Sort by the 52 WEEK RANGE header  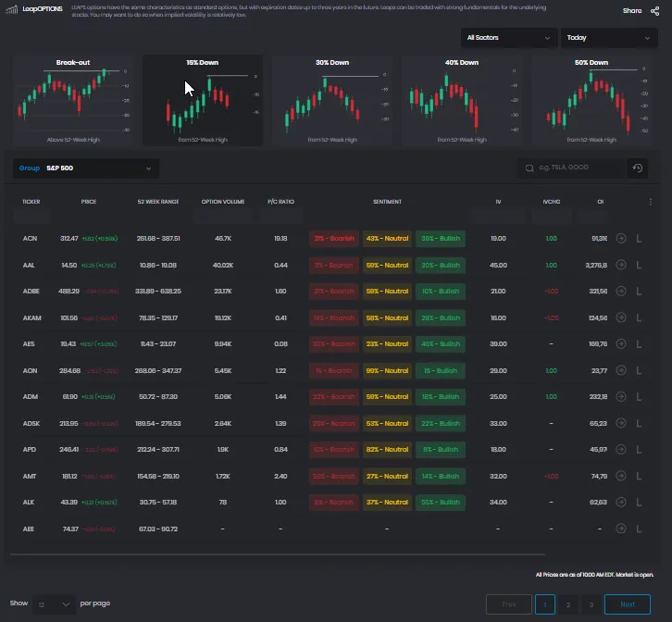coord(158,202)
